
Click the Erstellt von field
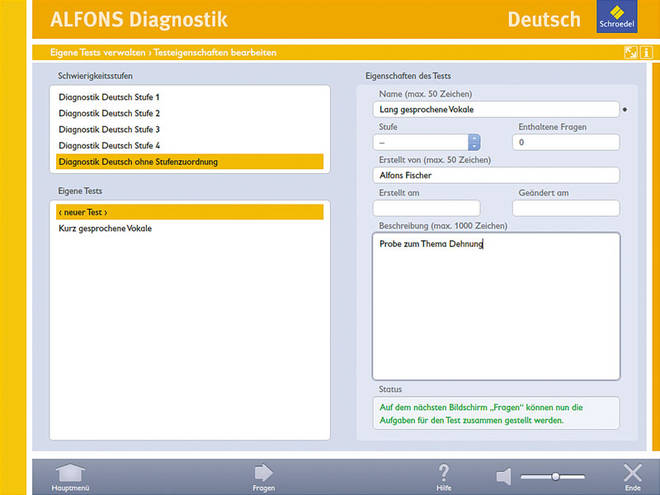point(496,175)
